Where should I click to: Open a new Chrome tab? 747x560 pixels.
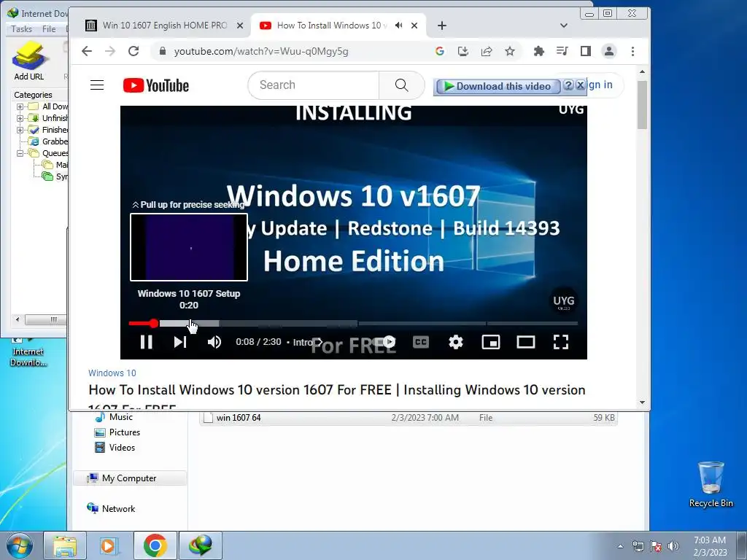(441, 26)
